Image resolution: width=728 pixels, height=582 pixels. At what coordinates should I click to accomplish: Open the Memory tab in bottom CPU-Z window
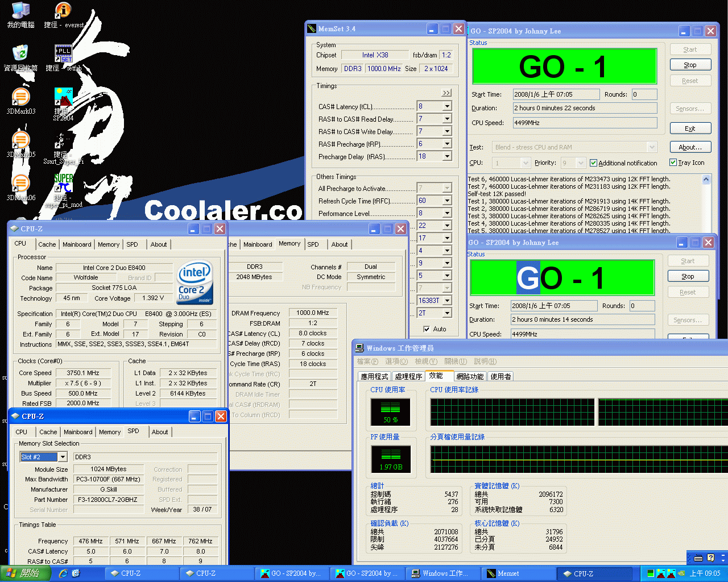110,432
